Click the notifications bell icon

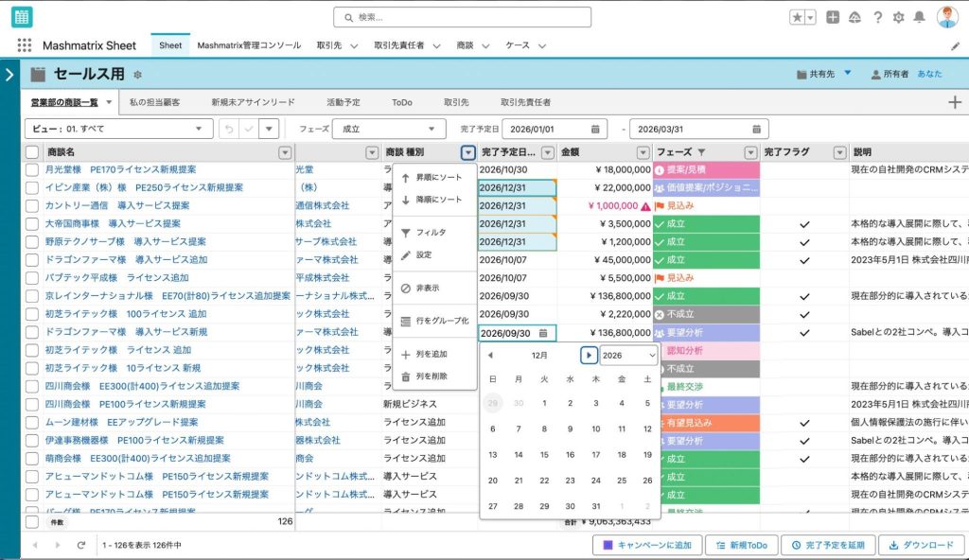[919, 17]
